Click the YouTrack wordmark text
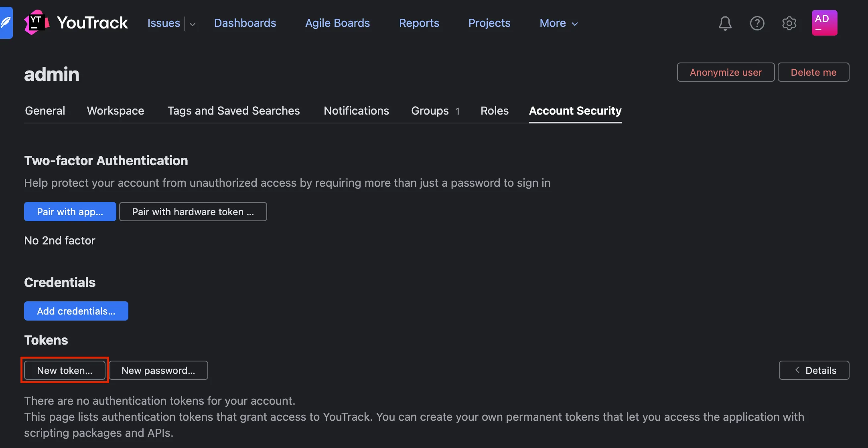 (x=92, y=23)
